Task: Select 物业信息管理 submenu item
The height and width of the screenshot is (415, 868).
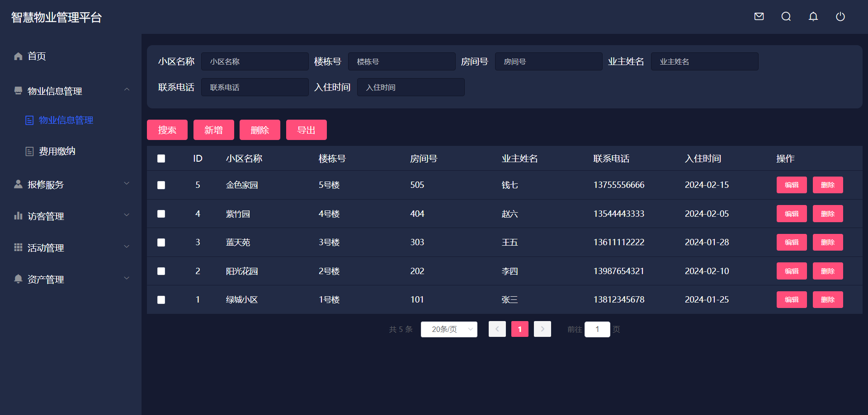Action: pyautogui.click(x=66, y=120)
